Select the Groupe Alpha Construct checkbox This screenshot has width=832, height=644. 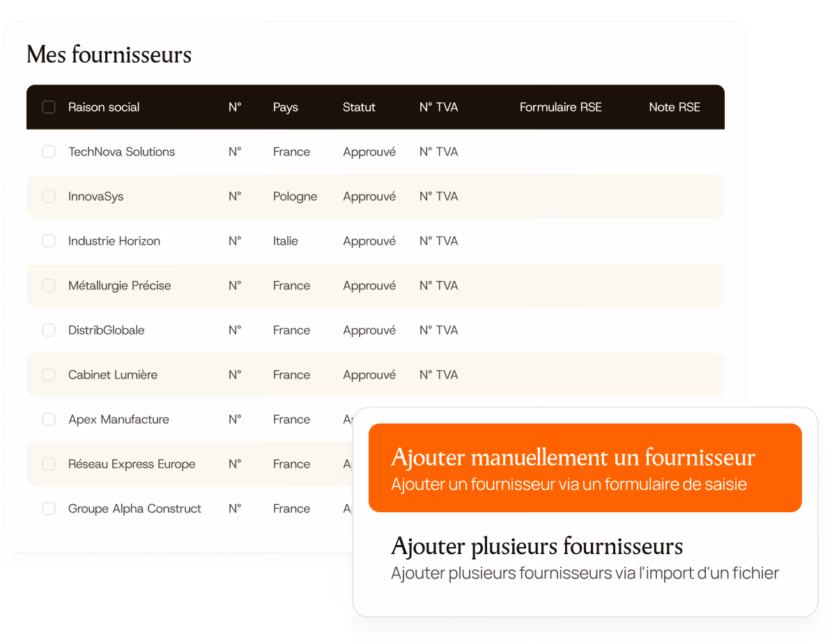49,509
